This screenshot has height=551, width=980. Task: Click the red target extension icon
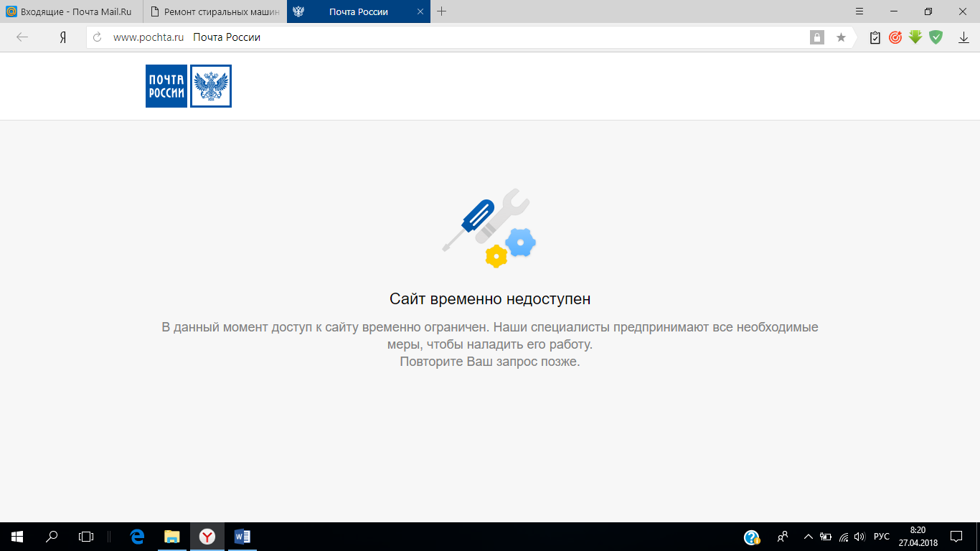point(895,37)
